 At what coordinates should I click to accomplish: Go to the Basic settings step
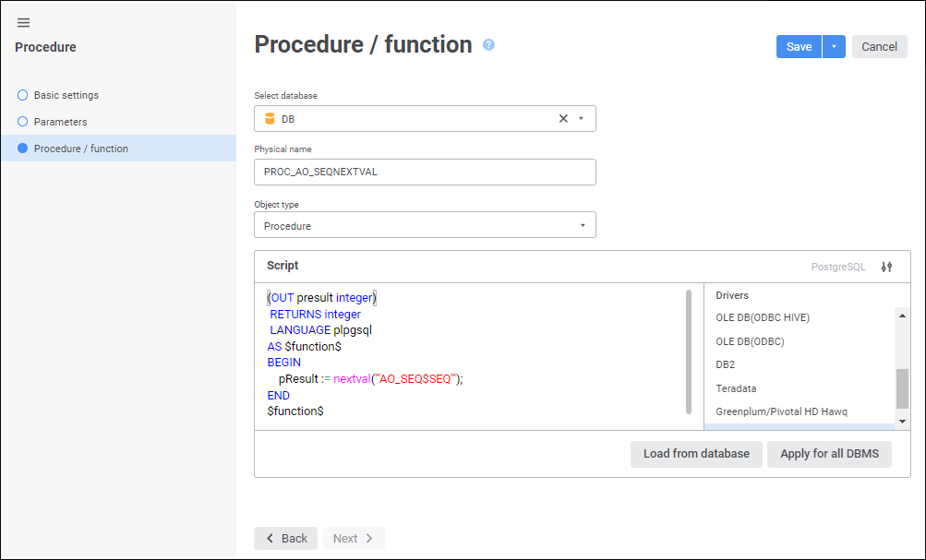[x=66, y=95]
